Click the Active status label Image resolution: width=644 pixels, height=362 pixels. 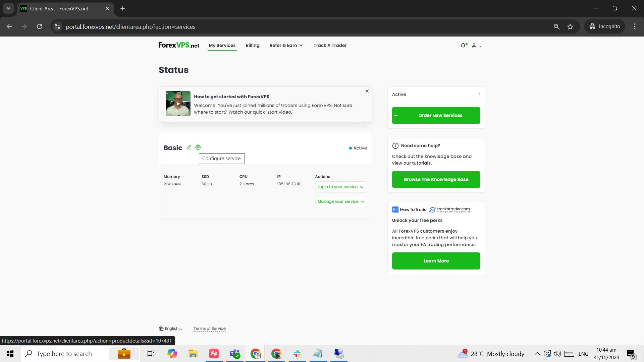(x=358, y=148)
